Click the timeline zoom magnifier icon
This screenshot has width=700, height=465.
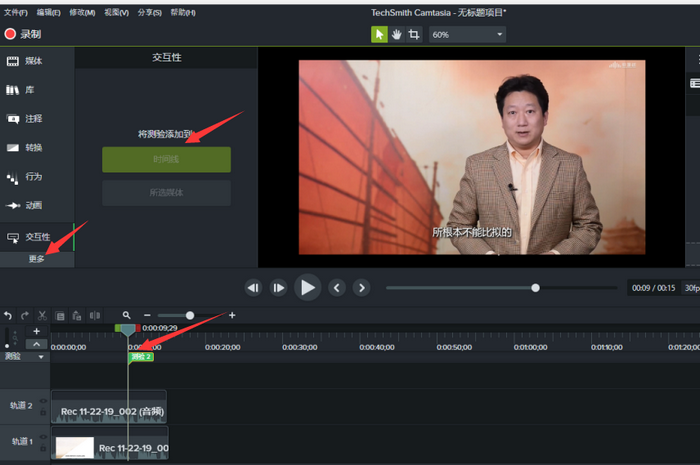click(x=127, y=316)
